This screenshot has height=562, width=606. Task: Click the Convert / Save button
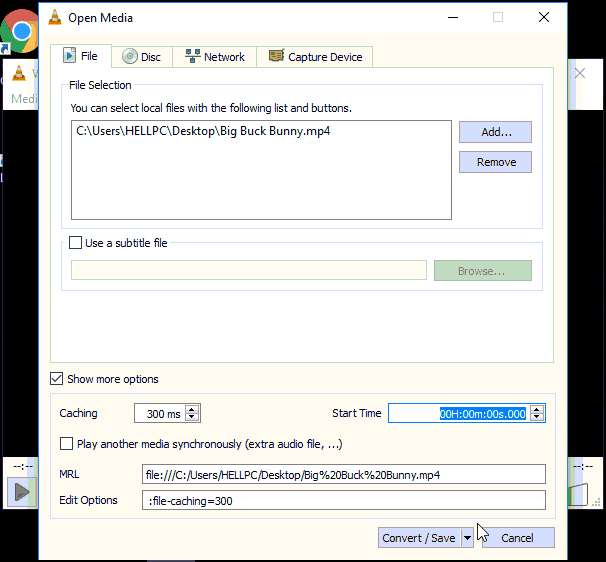click(x=419, y=538)
